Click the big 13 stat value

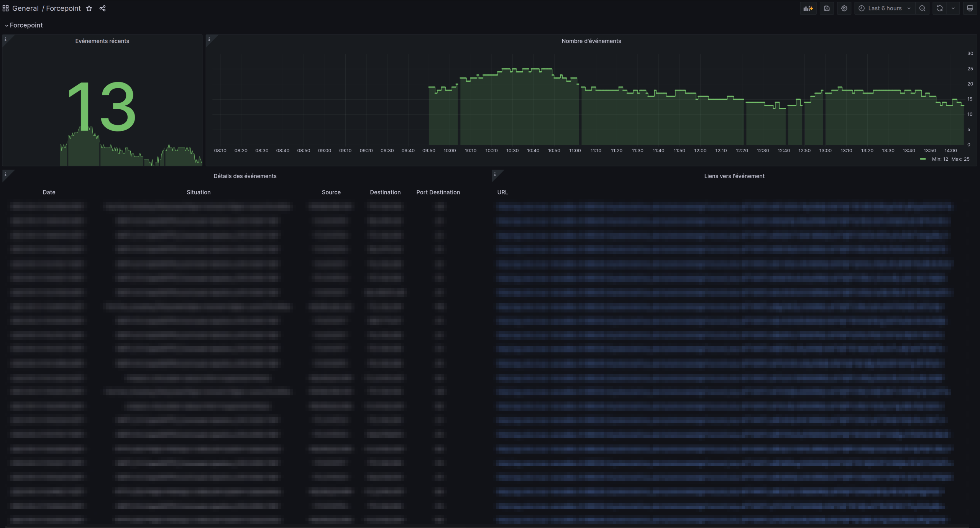(x=102, y=107)
